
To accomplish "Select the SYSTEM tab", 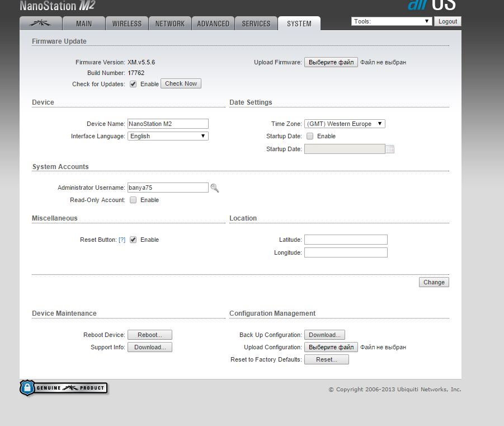I will pos(299,23).
